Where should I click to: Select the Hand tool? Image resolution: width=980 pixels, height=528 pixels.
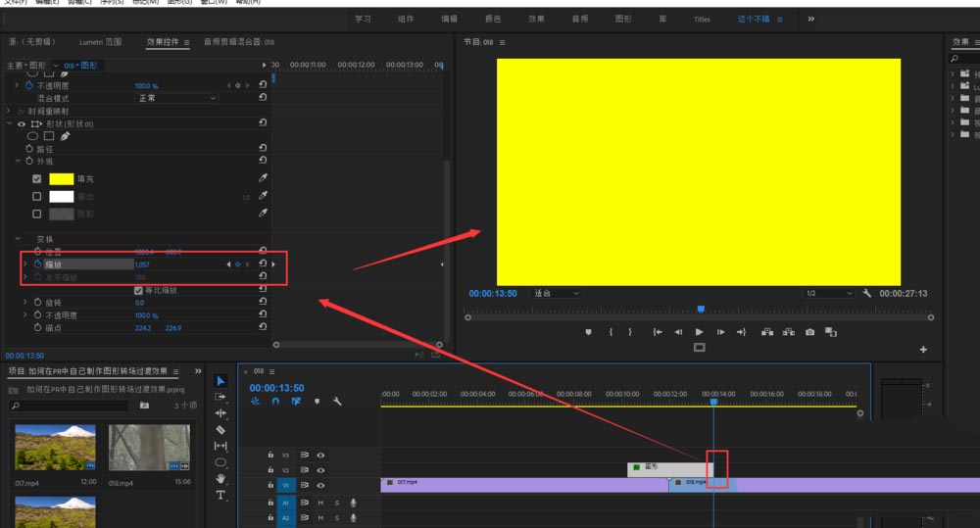[220, 479]
